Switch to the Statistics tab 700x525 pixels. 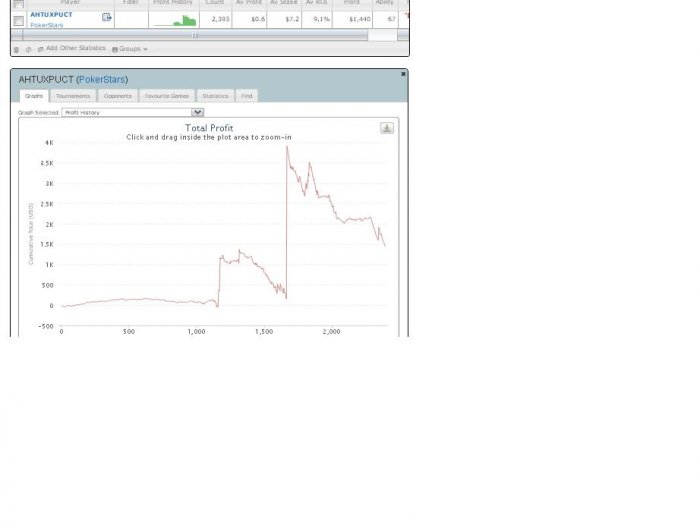[x=215, y=96]
